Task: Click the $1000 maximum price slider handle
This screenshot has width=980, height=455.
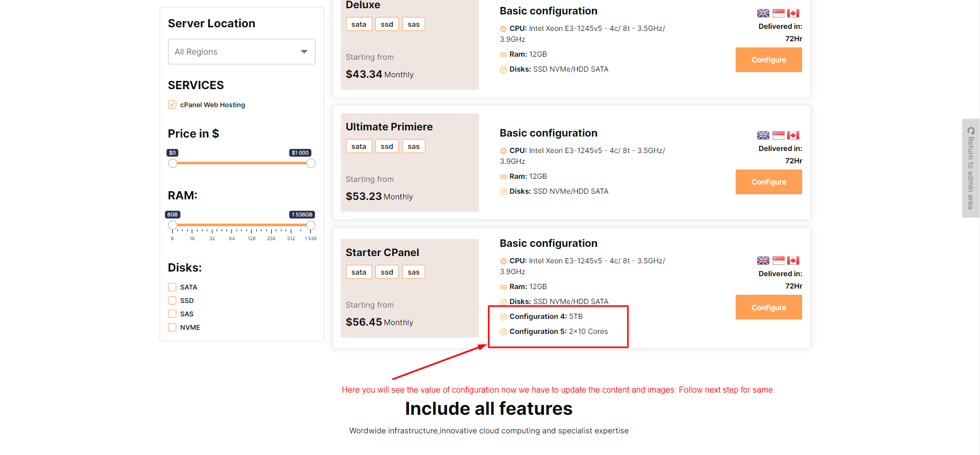Action: [311, 163]
